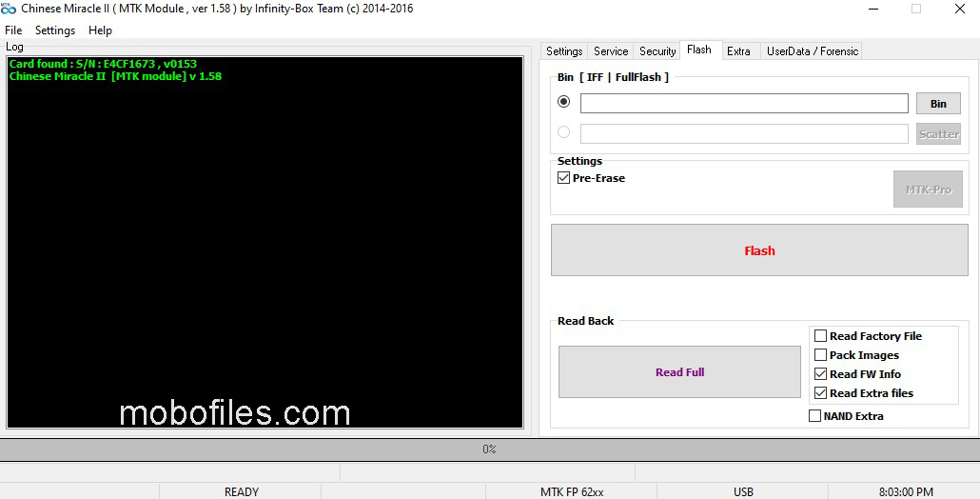This screenshot has height=499, width=980.
Task: Open the Help menu
Action: click(x=100, y=30)
